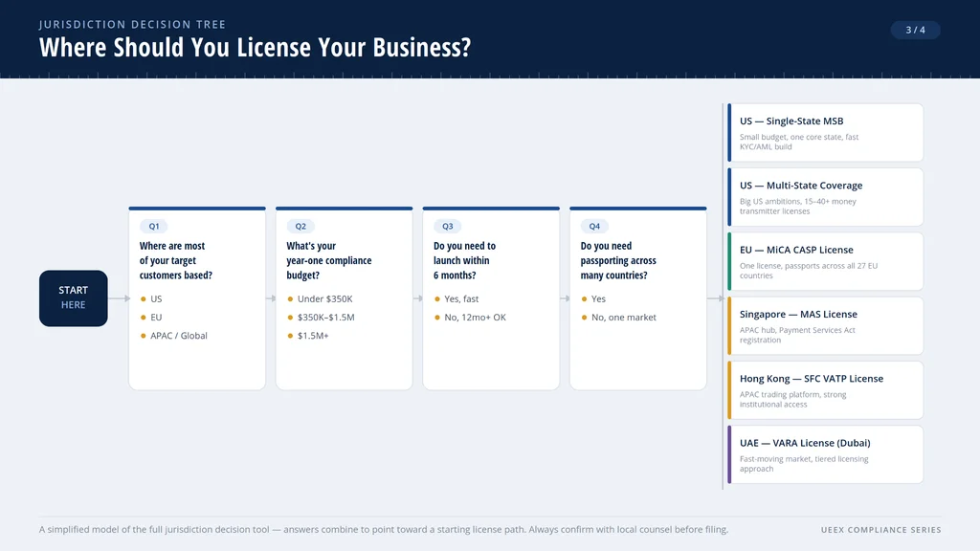
Task: Open the EU — MiCA CASP License card
Action: click(826, 261)
